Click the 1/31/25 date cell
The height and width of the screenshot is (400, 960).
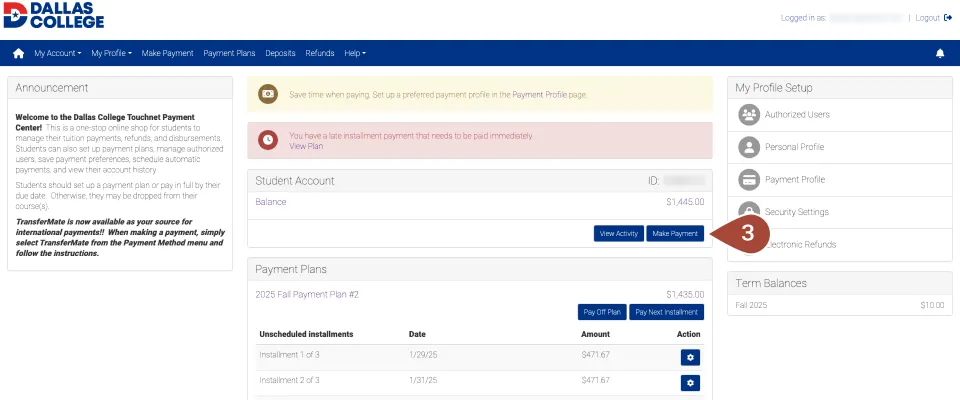[x=423, y=380]
